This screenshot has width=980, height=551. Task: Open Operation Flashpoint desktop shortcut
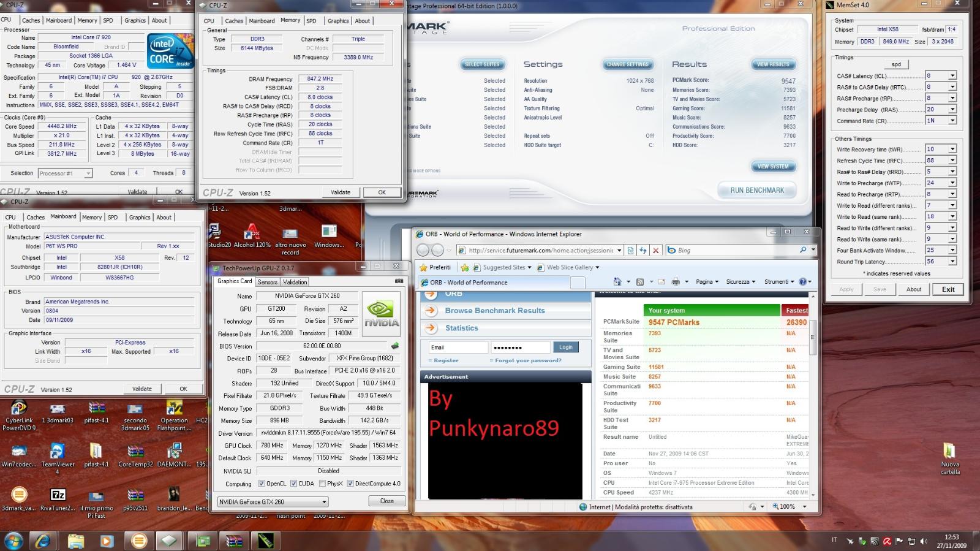[174, 415]
